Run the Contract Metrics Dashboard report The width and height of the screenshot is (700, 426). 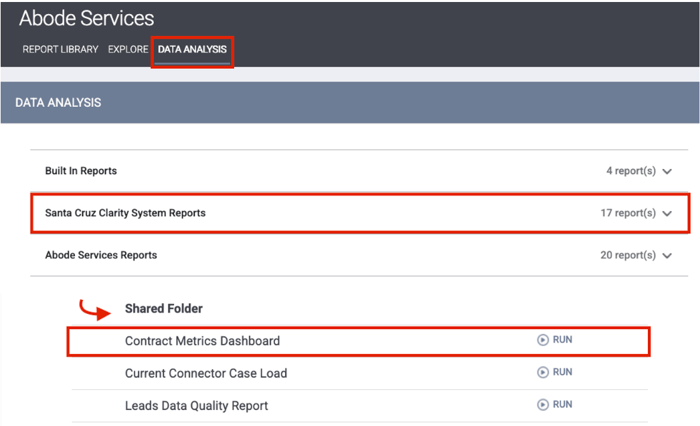click(562, 340)
